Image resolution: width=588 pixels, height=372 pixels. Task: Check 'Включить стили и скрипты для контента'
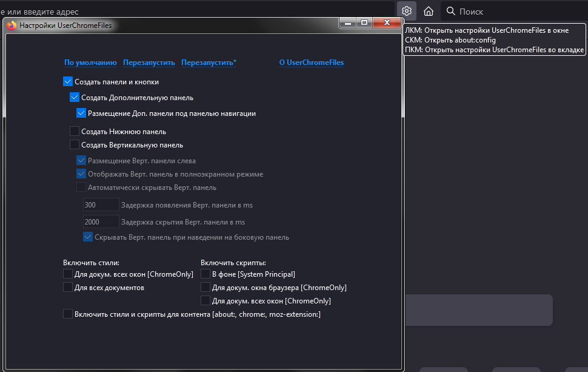[68, 314]
